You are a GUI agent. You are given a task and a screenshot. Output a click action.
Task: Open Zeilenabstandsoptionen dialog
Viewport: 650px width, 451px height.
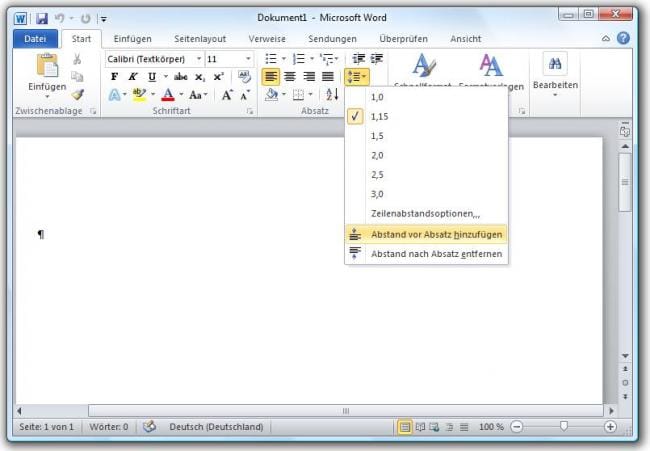click(426, 214)
